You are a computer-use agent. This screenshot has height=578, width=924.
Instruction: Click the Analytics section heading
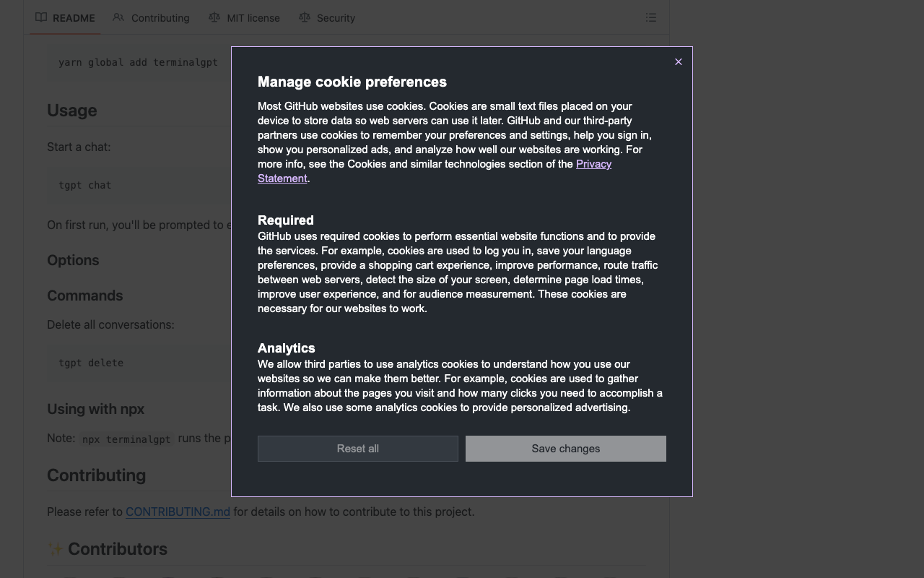tap(287, 348)
